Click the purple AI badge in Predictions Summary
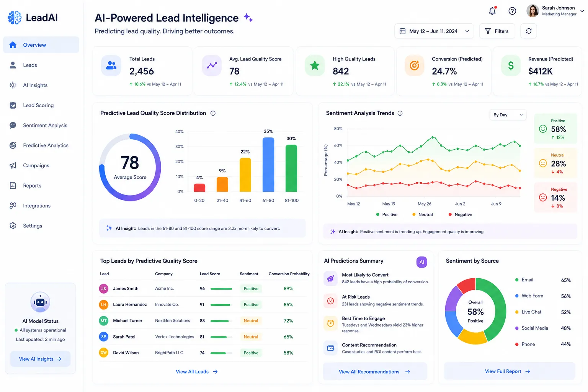Image resolution: width=588 pixels, height=392 pixels. [421, 262]
